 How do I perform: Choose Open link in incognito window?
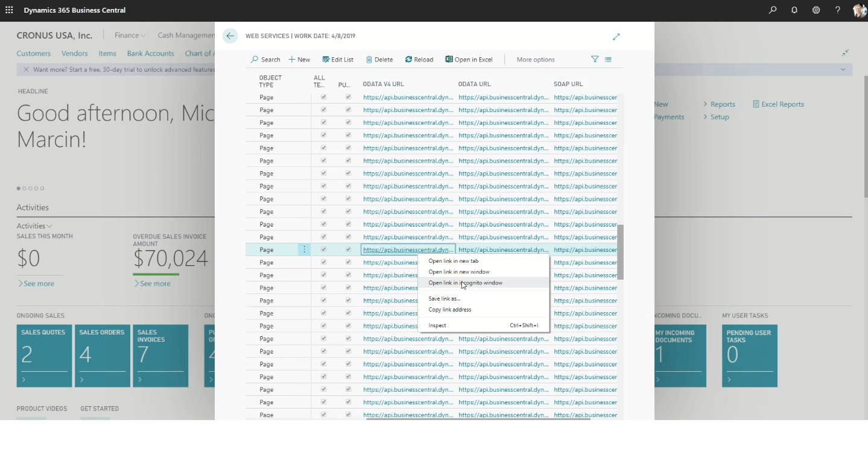[x=484, y=283]
